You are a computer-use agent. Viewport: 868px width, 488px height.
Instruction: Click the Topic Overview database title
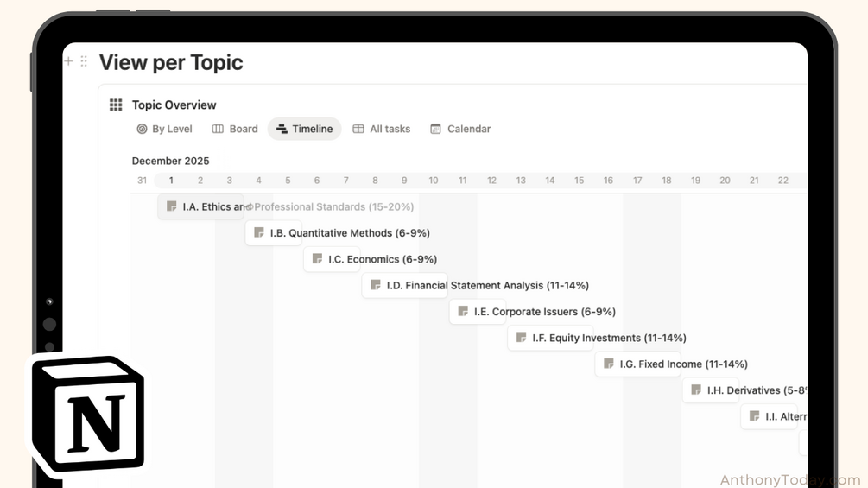(174, 105)
